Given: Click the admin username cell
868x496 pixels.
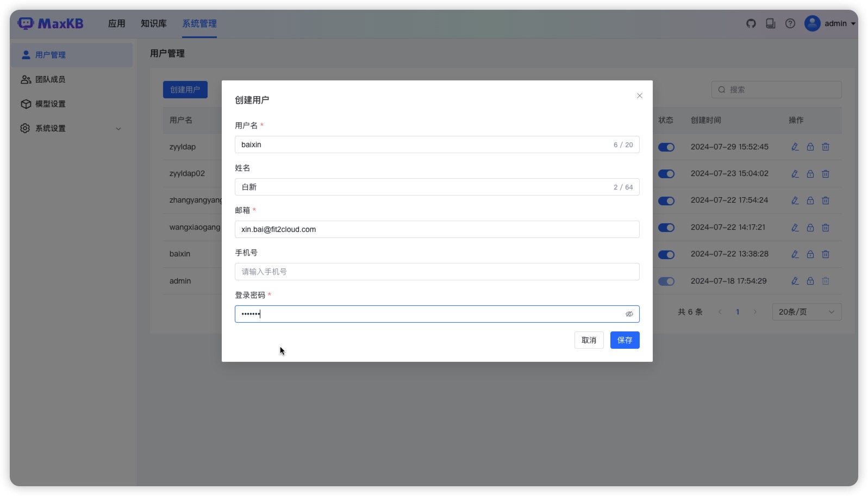Looking at the screenshot, I should click(180, 281).
